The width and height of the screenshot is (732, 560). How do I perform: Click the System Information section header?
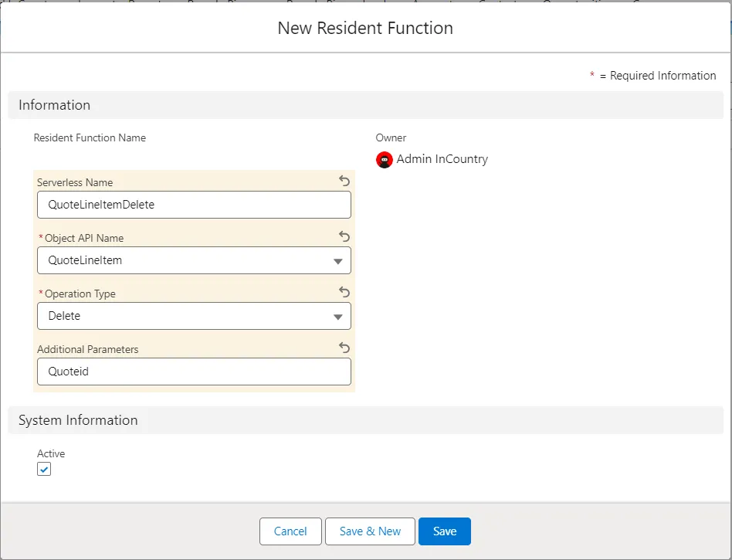pyautogui.click(x=78, y=420)
